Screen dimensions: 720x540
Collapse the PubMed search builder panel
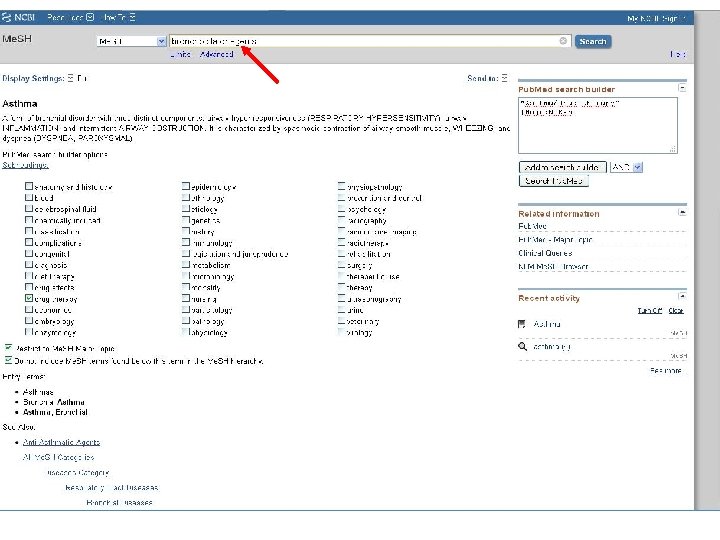coord(682,88)
